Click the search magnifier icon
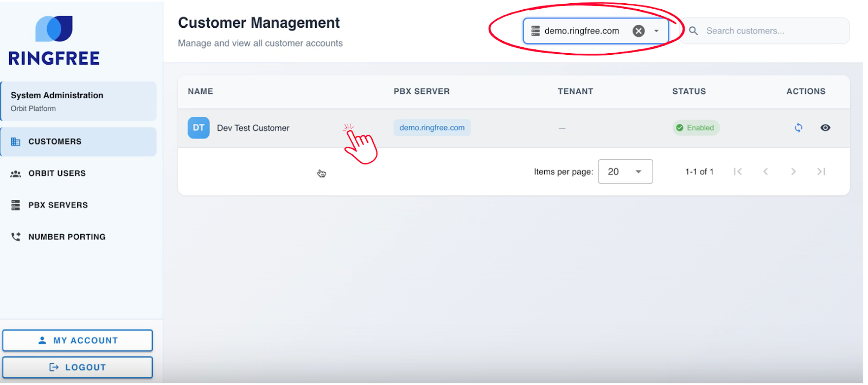Viewport: 868px width, 385px height. (x=693, y=31)
